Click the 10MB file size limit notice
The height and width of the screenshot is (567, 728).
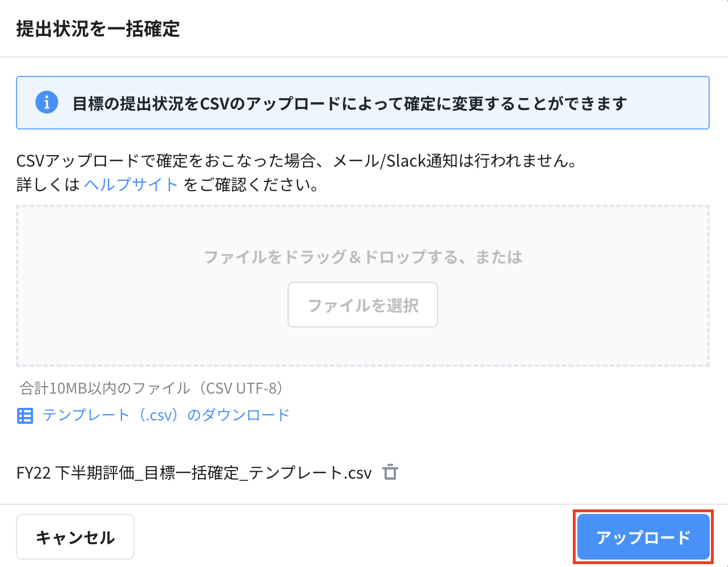151,388
